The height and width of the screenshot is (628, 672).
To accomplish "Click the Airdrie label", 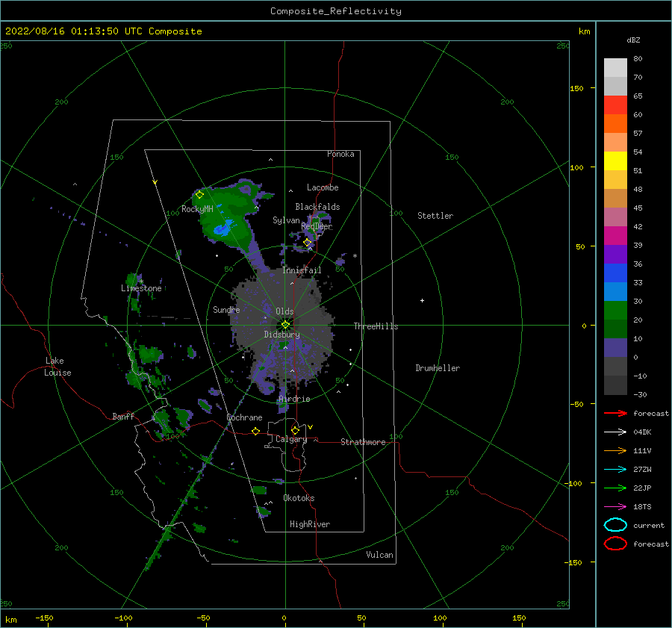I will tap(294, 399).
